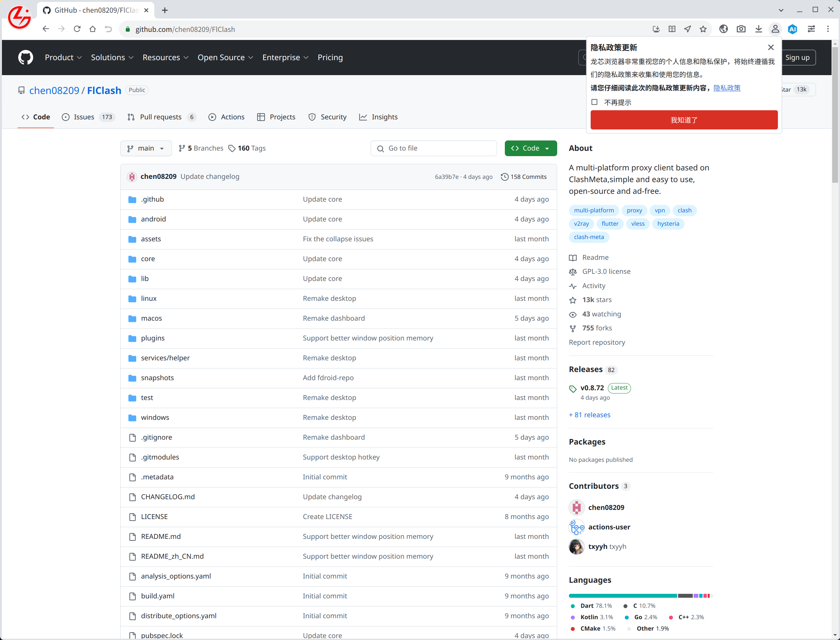Open the green Code dropdown button
Image resolution: width=840 pixels, height=640 pixels.
pos(531,148)
